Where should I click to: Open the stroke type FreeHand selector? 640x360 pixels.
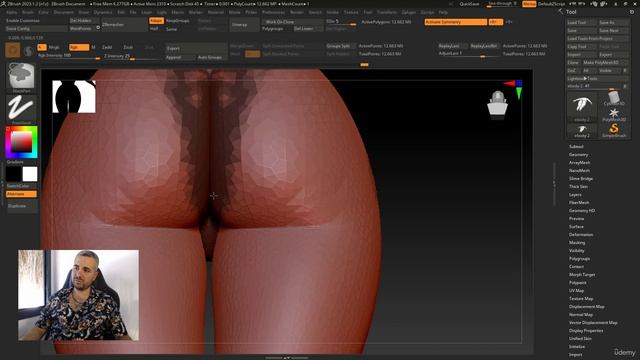22,109
